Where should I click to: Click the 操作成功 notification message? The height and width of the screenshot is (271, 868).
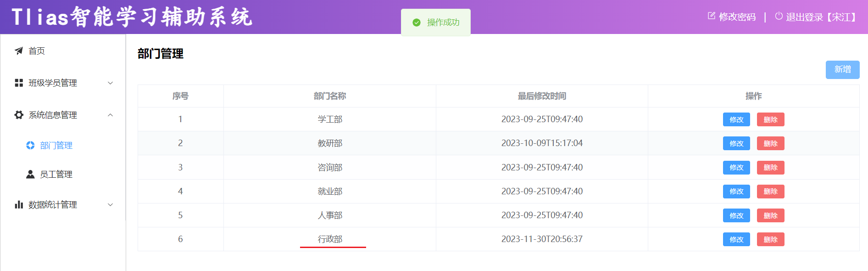pyautogui.click(x=436, y=23)
